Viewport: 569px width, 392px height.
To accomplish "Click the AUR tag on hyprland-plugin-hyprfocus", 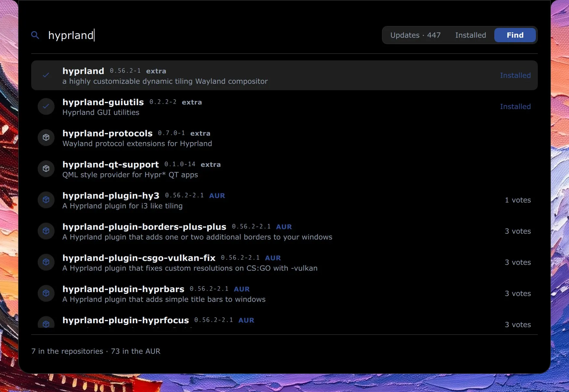I will (x=246, y=320).
